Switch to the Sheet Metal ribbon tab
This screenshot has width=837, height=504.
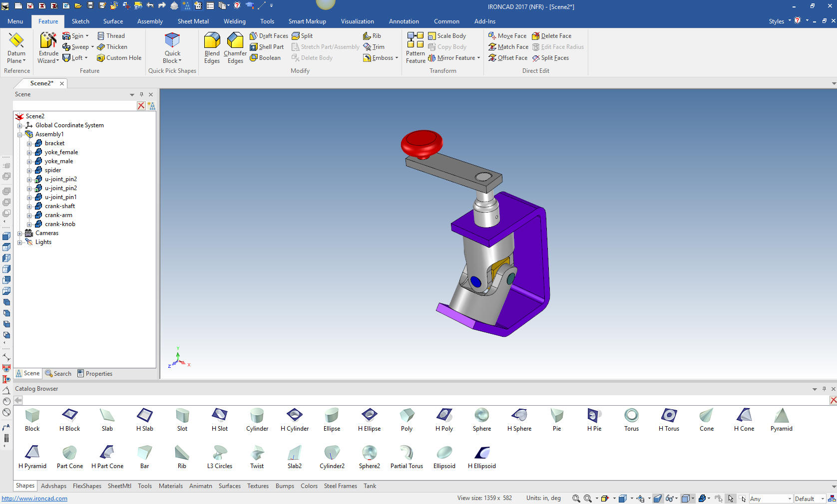pyautogui.click(x=193, y=21)
